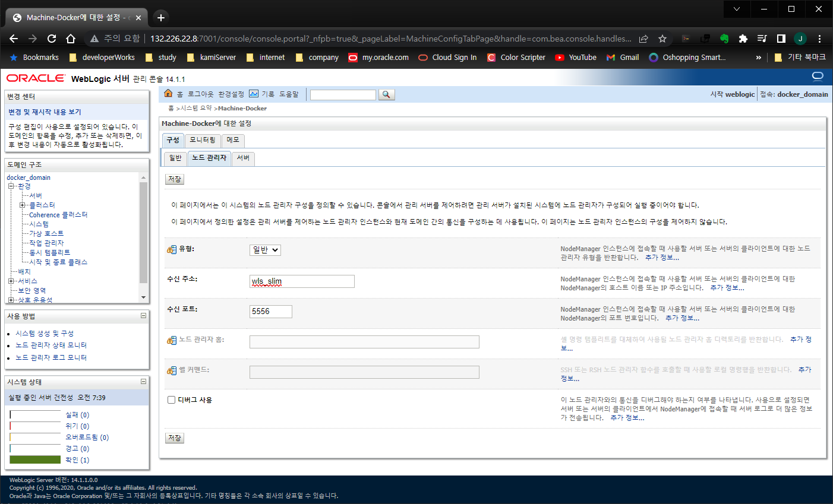Image resolution: width=833 pixels, height=504 pixels.
Task: Select the 노드 관리자 sub-tab
Action: (x=209, y=158)
